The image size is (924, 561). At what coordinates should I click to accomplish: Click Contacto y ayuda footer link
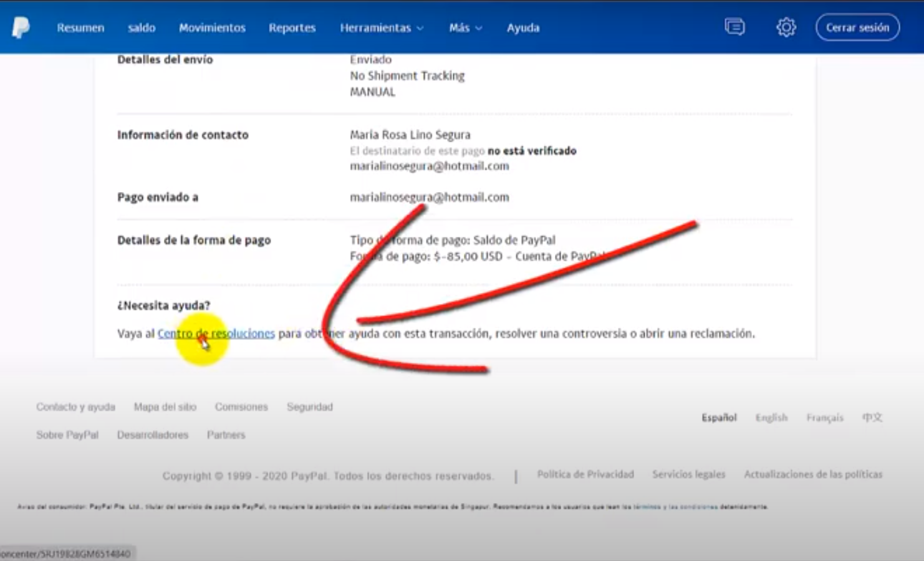pyautogui.click(x=75, y=407)
